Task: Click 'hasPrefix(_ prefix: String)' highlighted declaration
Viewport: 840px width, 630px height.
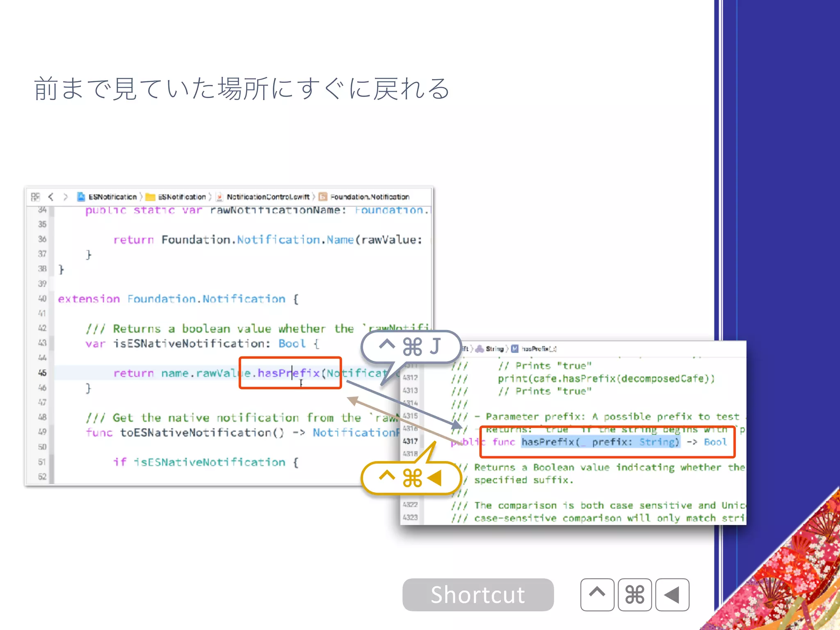Action: click(x=600, y=442)
